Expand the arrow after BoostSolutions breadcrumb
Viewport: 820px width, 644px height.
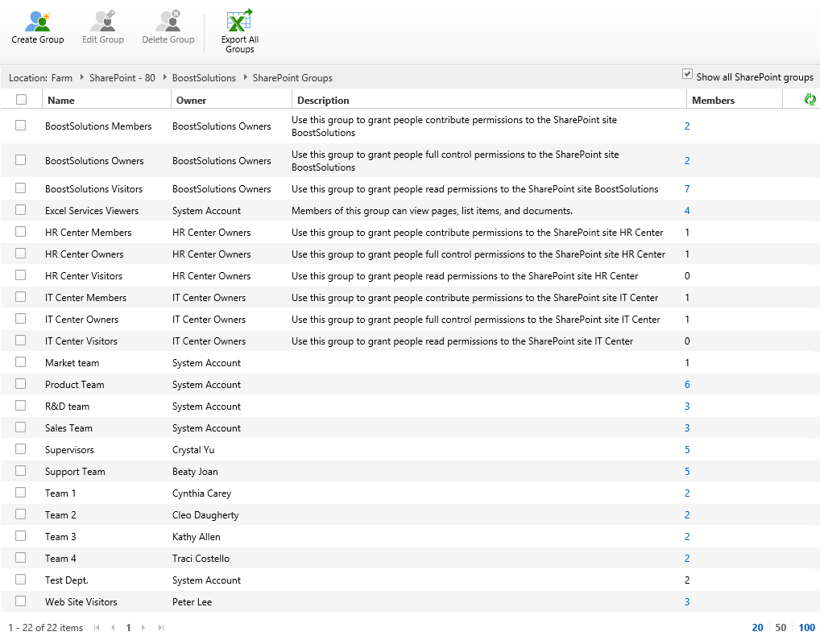pos(245,78)
